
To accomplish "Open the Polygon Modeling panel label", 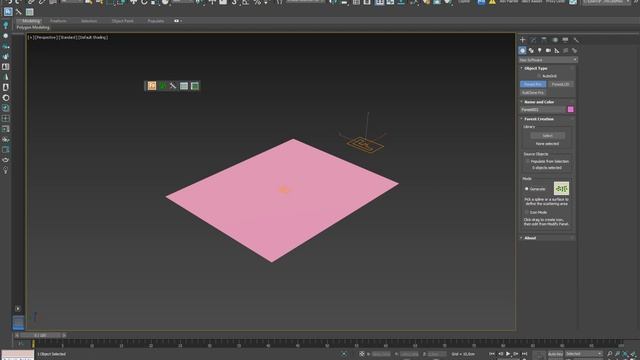I will pyautogui.click(x=33, y=28).
